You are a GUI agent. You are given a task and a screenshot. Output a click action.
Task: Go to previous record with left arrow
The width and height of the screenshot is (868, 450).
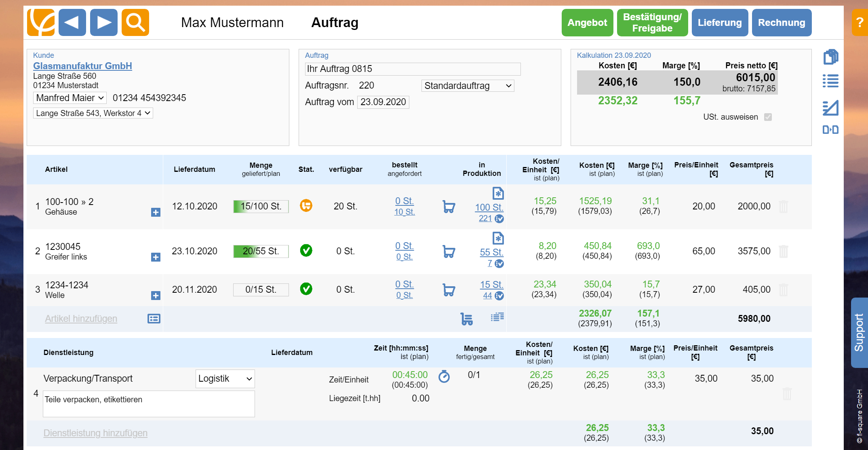[x=72, y=23]
